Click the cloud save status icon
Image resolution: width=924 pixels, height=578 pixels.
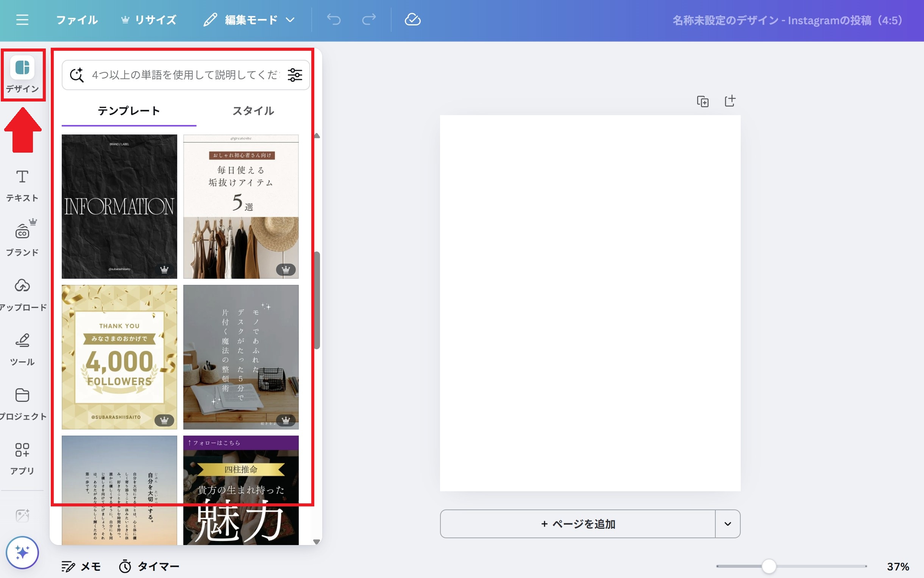(412, 19)
